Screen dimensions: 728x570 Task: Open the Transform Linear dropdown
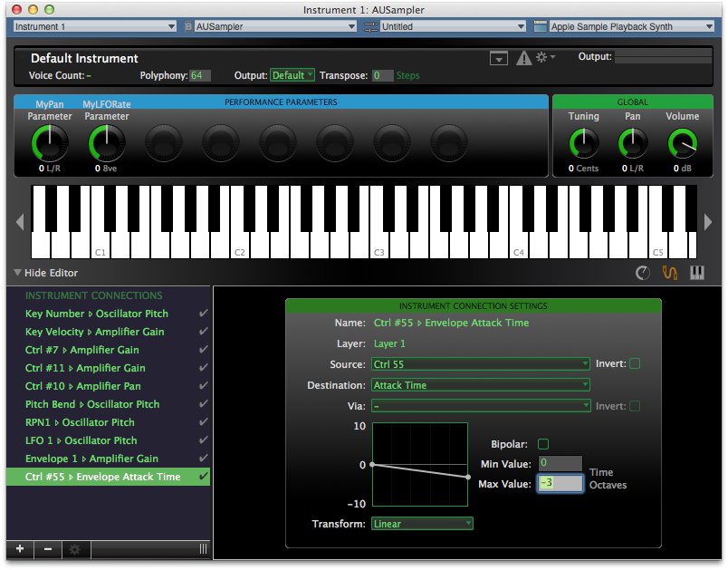[422, 524]
